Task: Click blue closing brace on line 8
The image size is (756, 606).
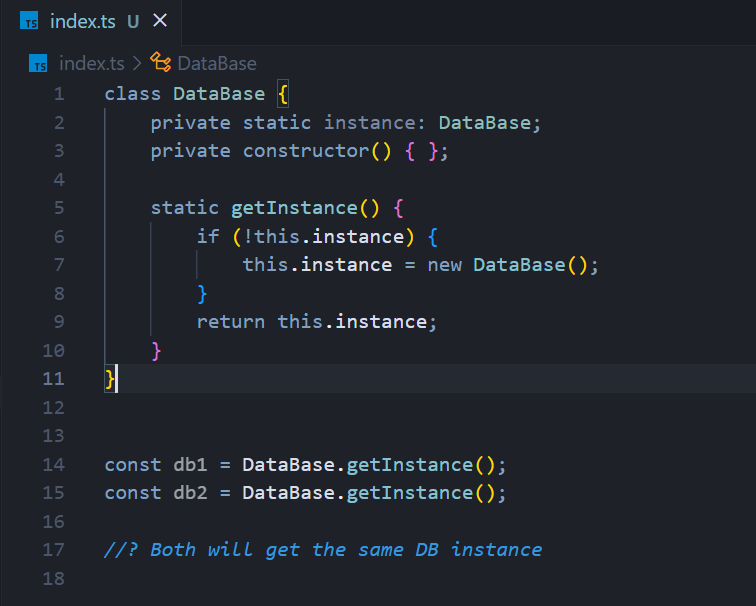Action: tap(202, 294)
